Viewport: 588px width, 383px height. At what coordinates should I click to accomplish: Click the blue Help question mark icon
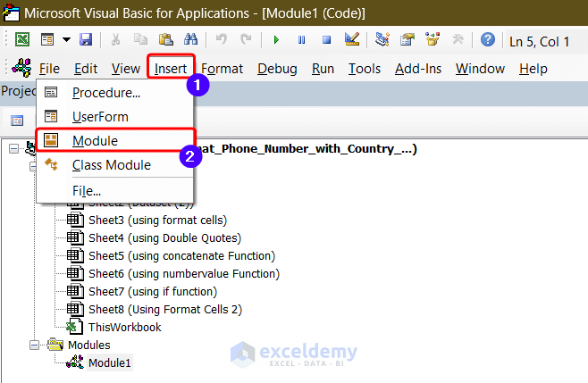[x=488, y=39]
